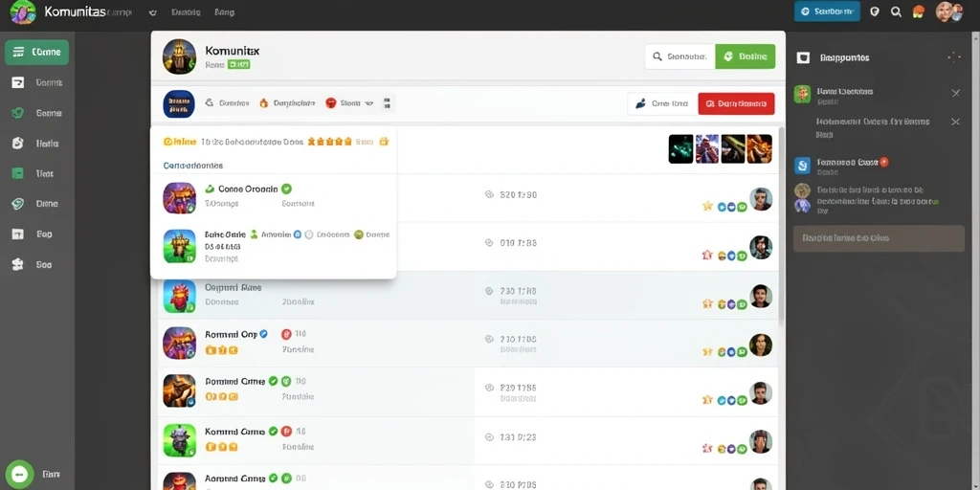Click the orange gift icon at popup header end
The image size is (980, 490).
click(384, 142)
